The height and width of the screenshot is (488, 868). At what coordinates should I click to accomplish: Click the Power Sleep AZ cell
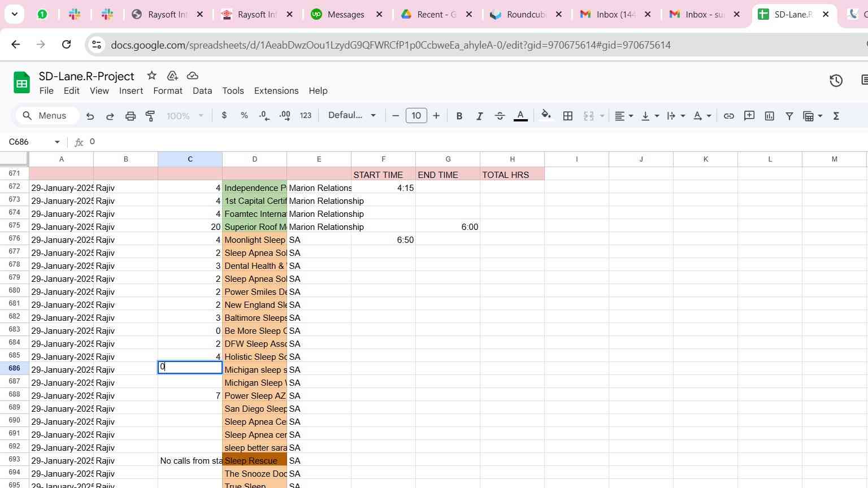pyautogui.click(x=254, y=395)
